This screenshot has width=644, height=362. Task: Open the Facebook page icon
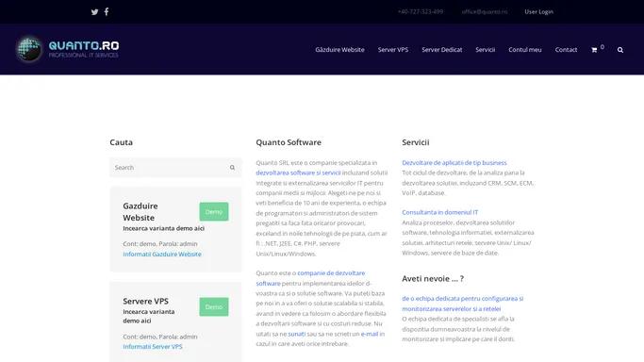(107, 11)
